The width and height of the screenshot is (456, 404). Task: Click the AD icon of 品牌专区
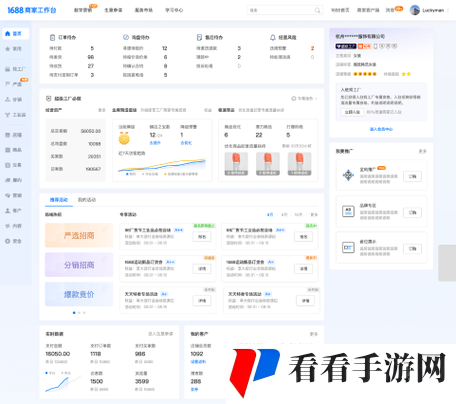click(x=348, y=211)
